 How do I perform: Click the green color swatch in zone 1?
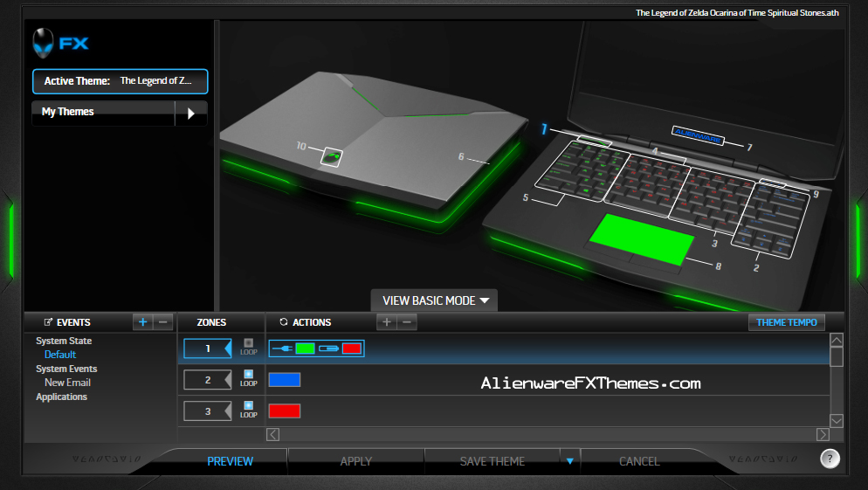(x=305, y=349)
